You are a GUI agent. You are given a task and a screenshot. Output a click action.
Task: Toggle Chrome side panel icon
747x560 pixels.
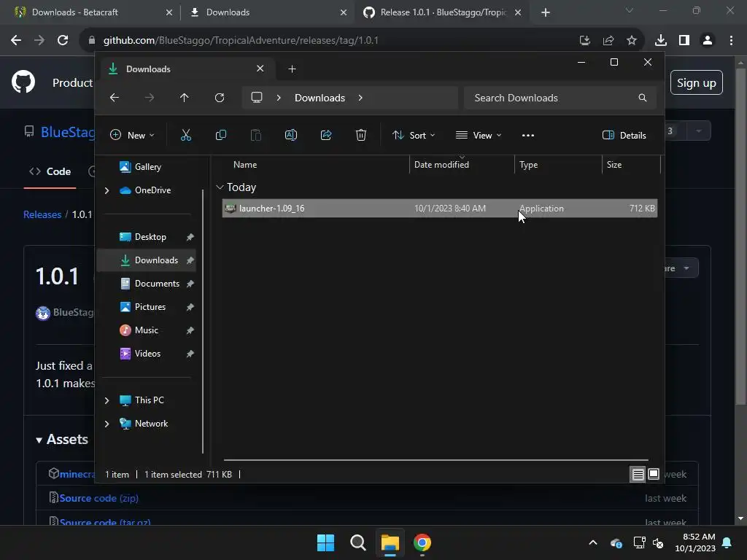(x=684, y=40)
